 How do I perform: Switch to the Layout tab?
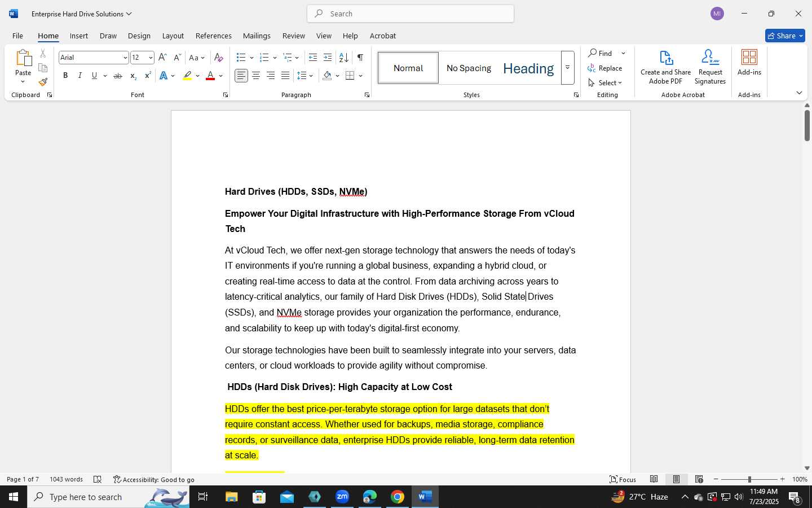(173, 36)
